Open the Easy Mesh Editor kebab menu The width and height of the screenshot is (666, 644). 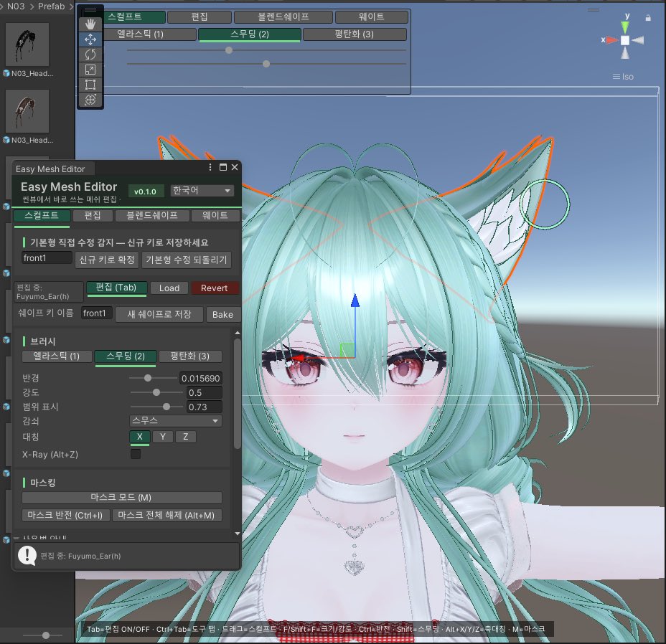pos(210,167)
